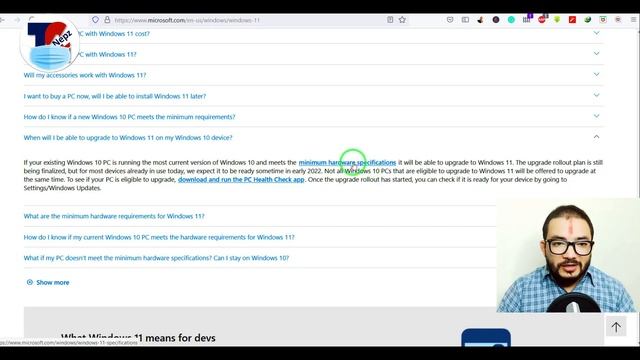This screenshot has width=640, height=360.
Task: Toggle reader view icon in address bar
Action: pos(390,20)
